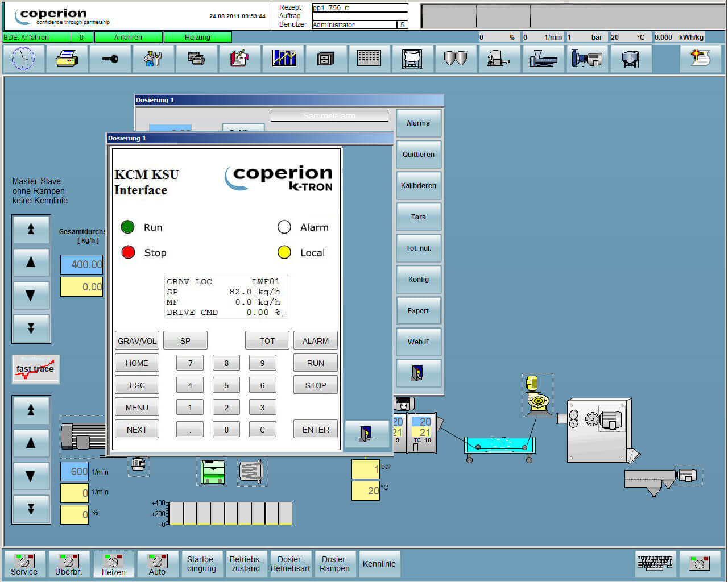Click the Quittieren button
Image resolution: width=728 pixels, height=582 pixels.
pyautogui.click(x=418, y=154)
